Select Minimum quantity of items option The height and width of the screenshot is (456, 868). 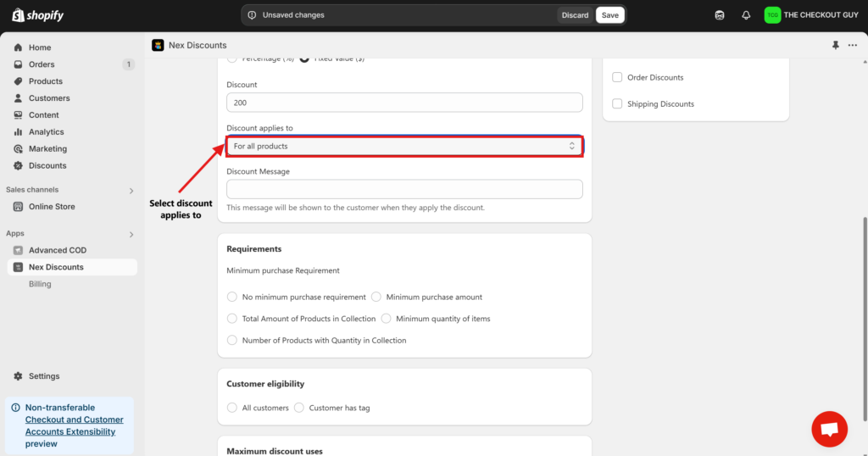coord(386,319)
